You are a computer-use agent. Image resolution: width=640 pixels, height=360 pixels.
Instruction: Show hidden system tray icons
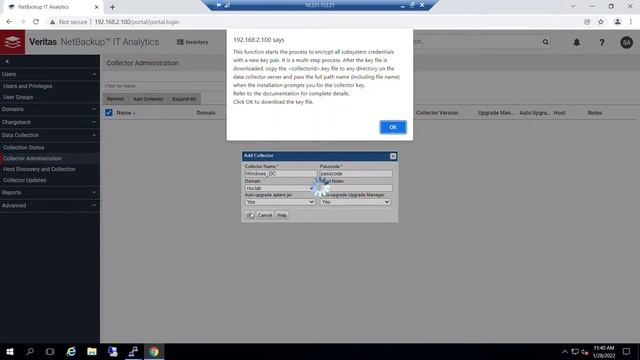pos(565,351)
